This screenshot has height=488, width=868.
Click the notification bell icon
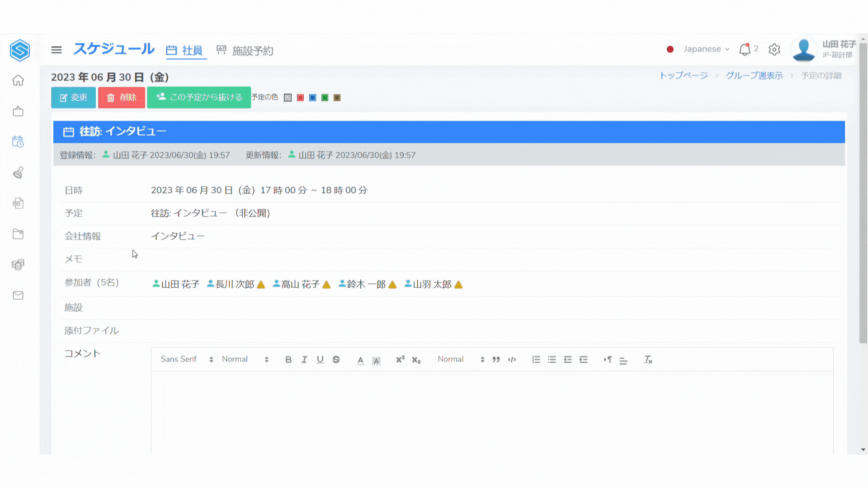pos(745,49)
